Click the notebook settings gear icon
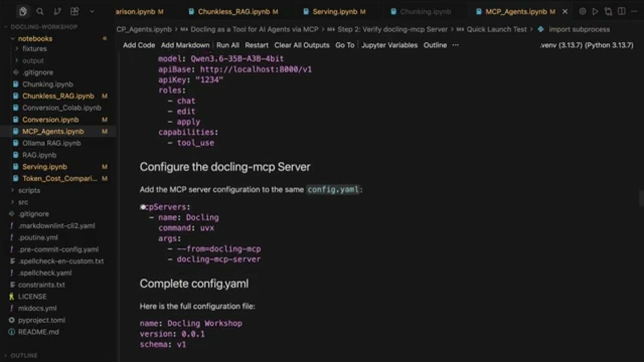Image resolution: width=644 pixels, height=362 pixels. 583,11
